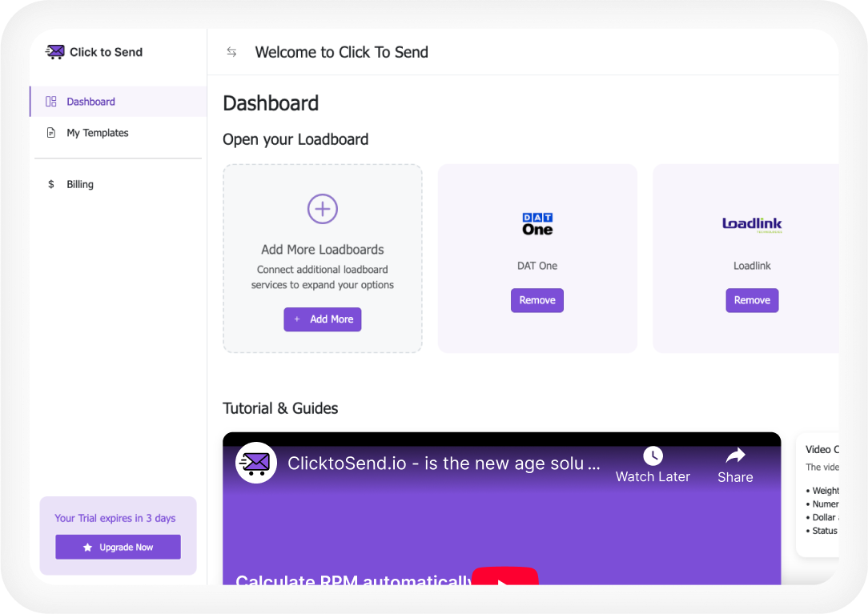868x614 pixels.
Task: Remove the Loadlink loadboard
Action: point(752,300)
